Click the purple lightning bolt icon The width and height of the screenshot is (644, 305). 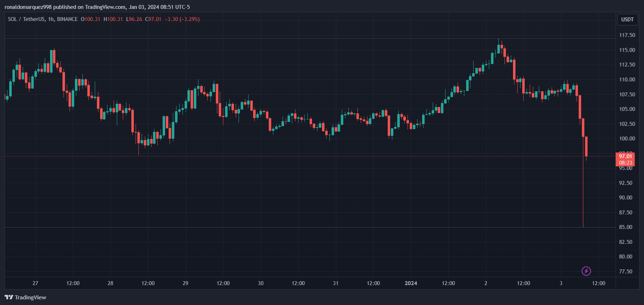(x=586, y=271)
